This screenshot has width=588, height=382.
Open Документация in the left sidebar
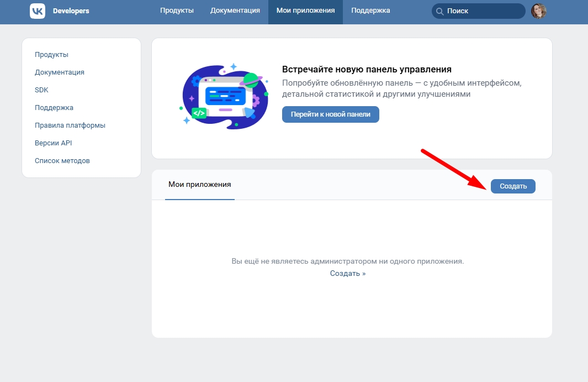[x=60, y=72]
